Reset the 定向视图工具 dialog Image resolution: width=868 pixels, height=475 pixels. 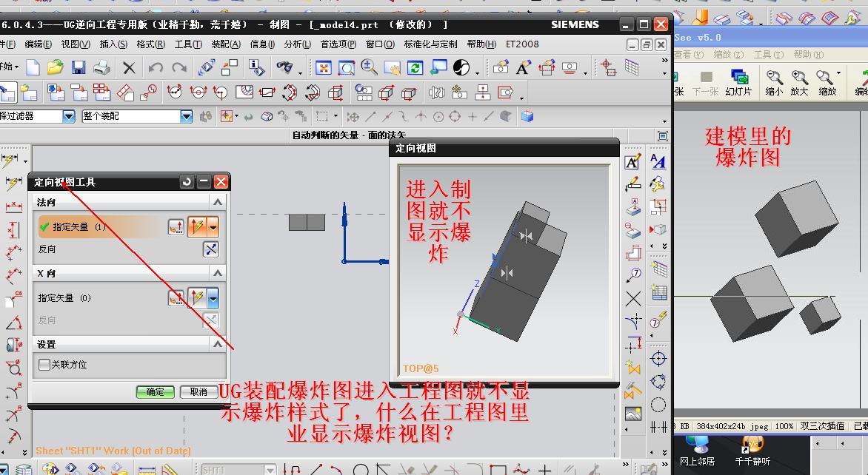(x=187, y=181)
